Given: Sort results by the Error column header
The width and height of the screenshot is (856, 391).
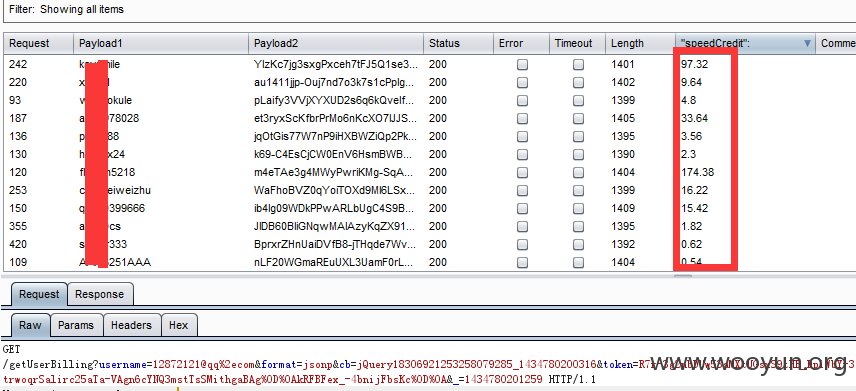Looking at the screenshot, I should [x=522, y=44].
